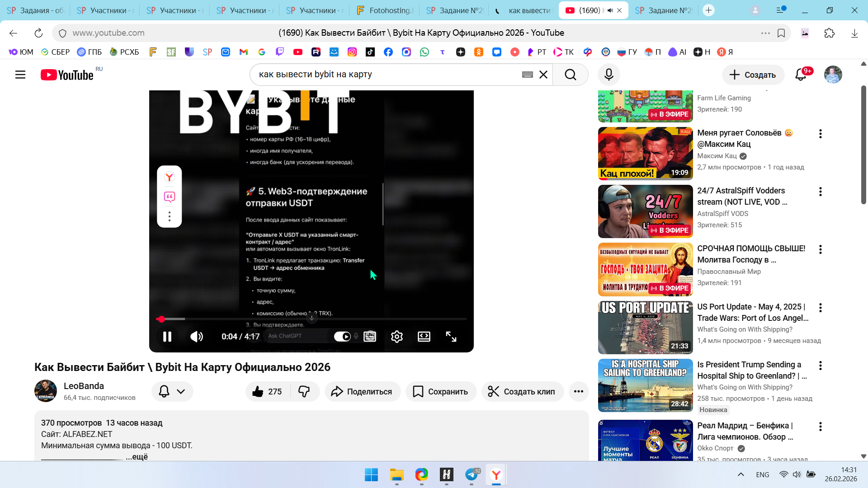This screenshot has height=488, width=868.
Task: Clear the search query text
Action: (x=543, y=75)
